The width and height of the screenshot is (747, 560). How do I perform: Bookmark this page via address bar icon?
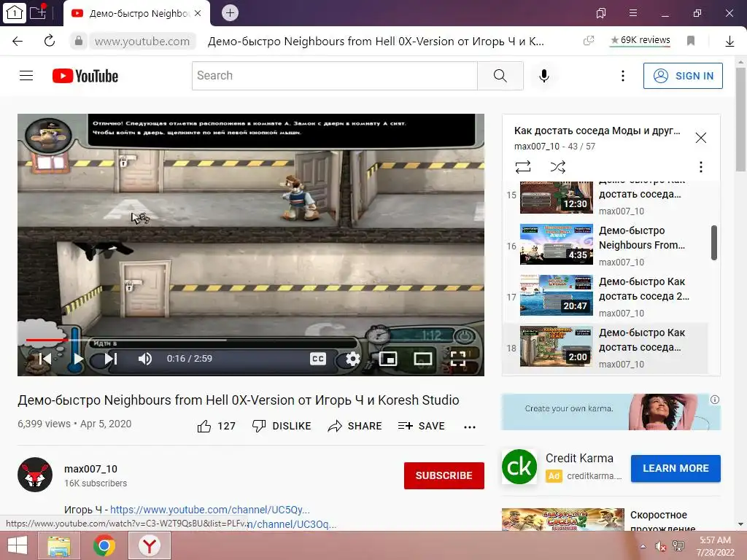(x=691, y=41)
